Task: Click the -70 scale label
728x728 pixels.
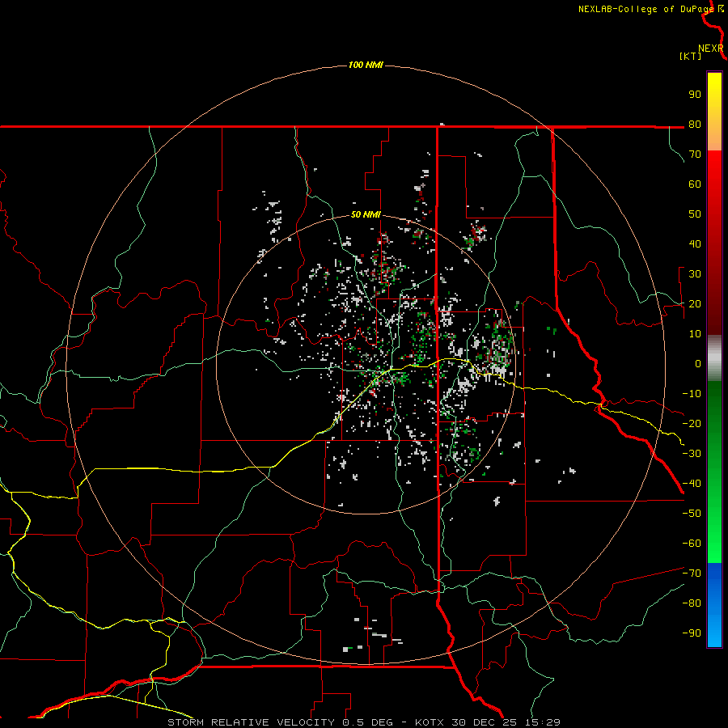Action: click(692, 574)
